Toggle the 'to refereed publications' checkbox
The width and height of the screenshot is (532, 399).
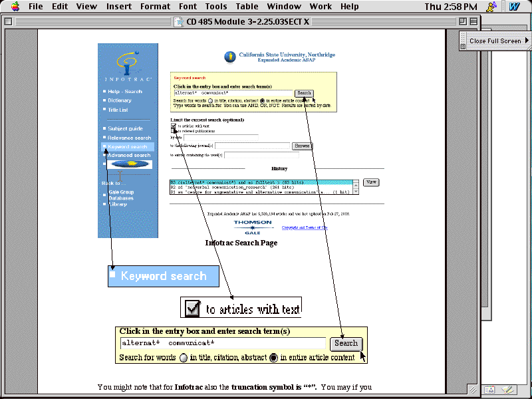click(x=174, y=130)
